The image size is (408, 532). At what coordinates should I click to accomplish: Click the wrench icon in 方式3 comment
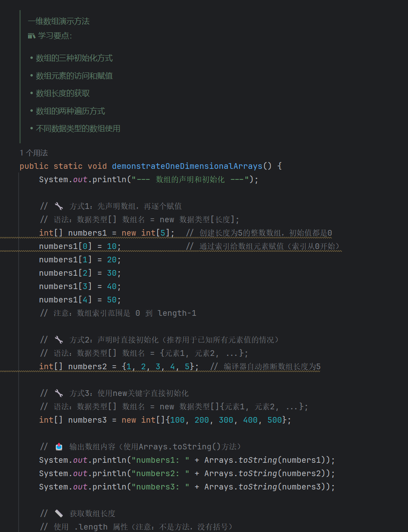point(59,394)
